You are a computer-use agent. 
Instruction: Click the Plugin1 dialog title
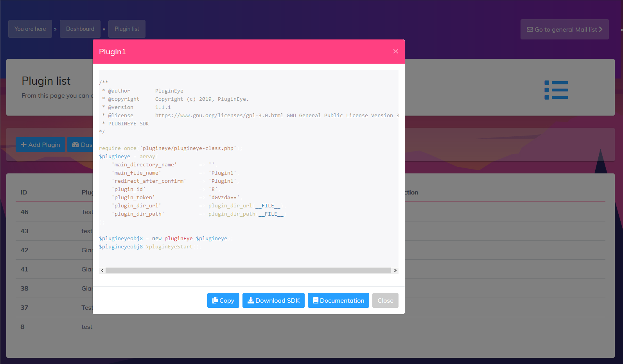pos(112,52)
